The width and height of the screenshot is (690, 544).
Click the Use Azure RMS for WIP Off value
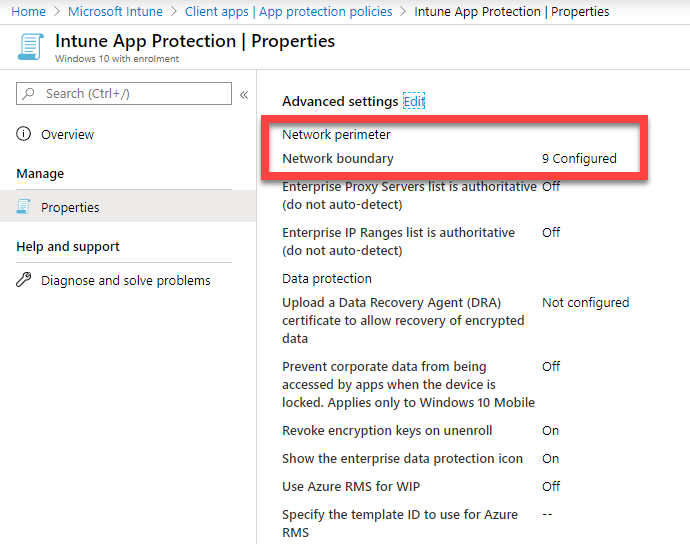(551, 486)
